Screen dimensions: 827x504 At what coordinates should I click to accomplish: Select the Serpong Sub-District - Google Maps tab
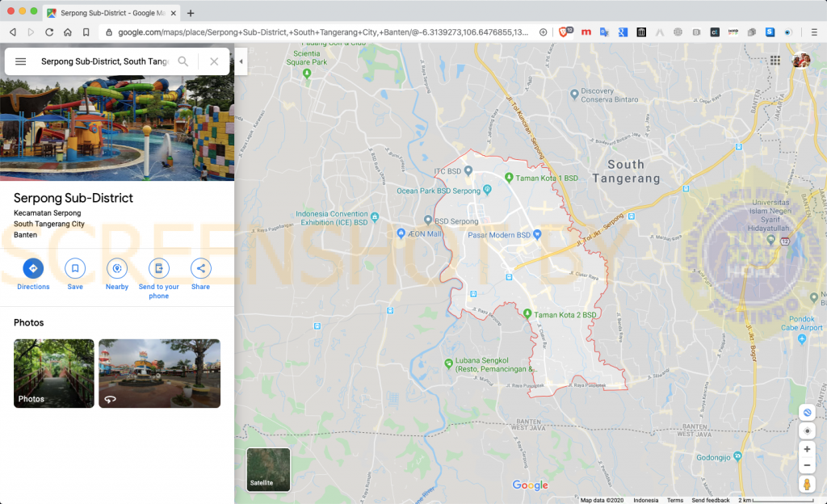coord(111,13)
